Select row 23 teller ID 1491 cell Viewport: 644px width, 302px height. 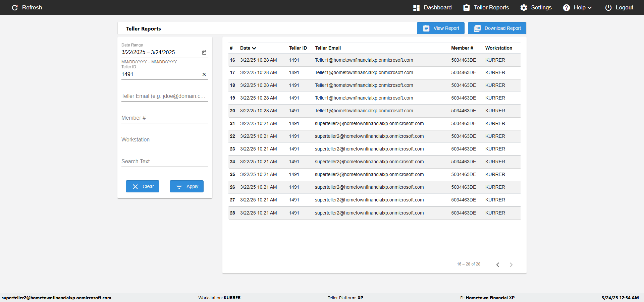(294, 149)
